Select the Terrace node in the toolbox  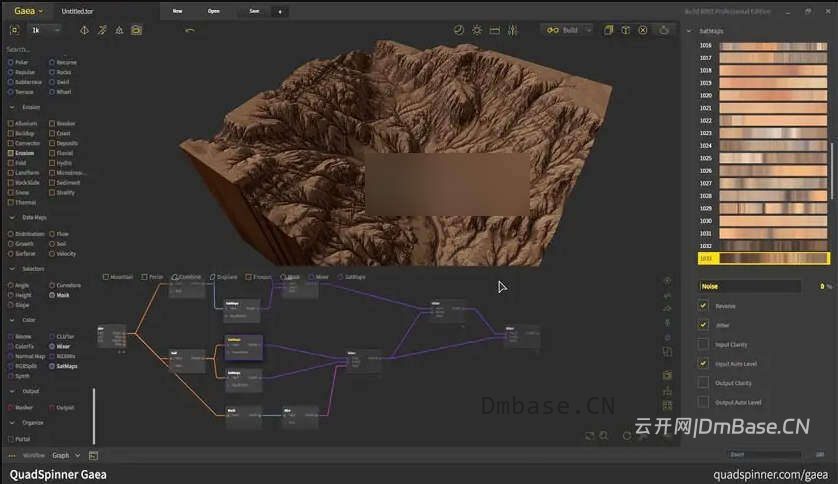21,92
